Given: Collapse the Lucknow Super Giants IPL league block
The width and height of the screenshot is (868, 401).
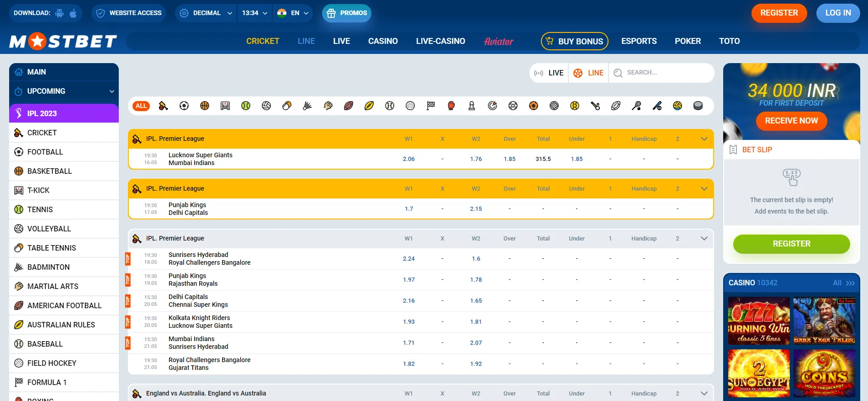Looking at the screenshot, I should pos(704,139).
